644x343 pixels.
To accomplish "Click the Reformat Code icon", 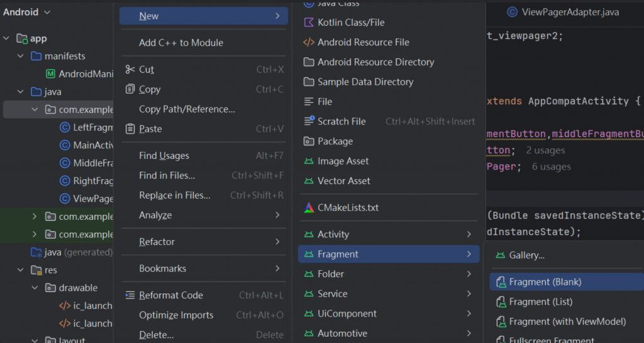I will (x=130, y=295).
